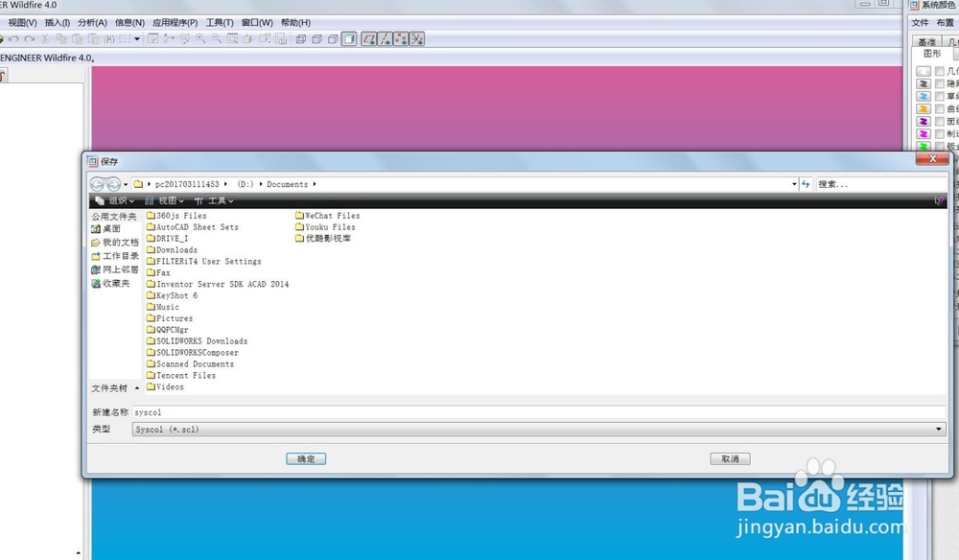Screen dimensions: 959x560
Task: Click the Forward arrow in Save dialog
Action: pos(113,184)
